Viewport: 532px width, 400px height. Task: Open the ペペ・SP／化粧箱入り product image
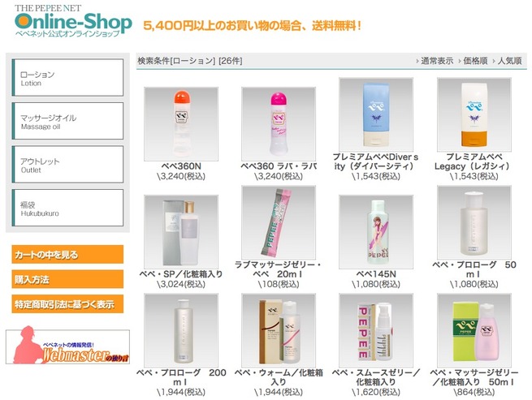click(181, 232)
